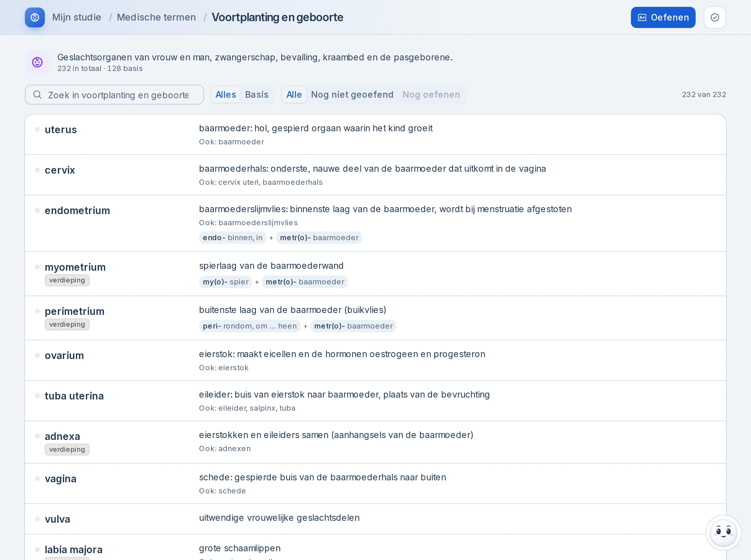Viewport: 751px width, 560px height.
Task: Click verdieping badge under perimetrium
Action: [x=67, y=324]
